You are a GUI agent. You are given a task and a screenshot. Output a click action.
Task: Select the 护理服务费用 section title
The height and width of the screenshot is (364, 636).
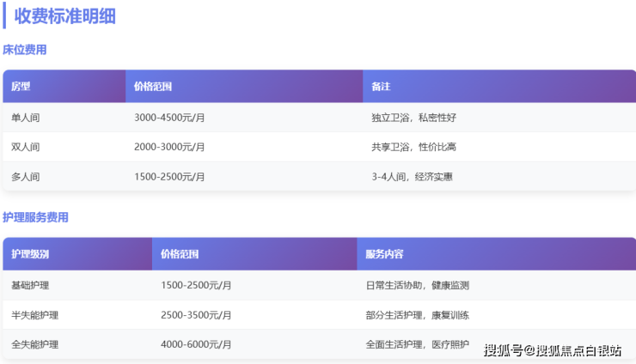[35, 217]
